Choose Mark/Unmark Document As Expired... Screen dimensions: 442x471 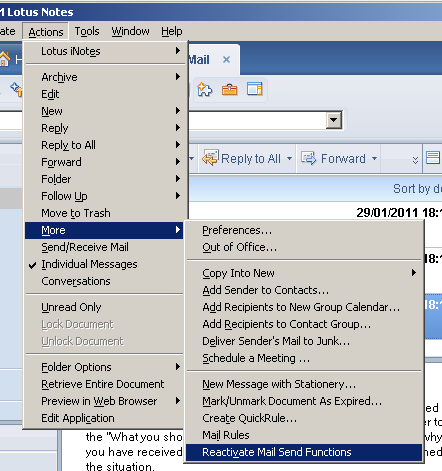pos(304,401)
